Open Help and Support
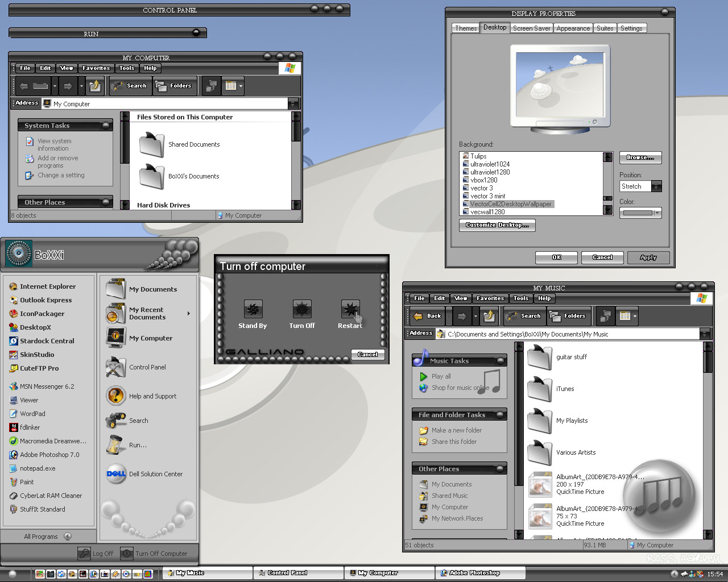 click(x=141, y=396)
